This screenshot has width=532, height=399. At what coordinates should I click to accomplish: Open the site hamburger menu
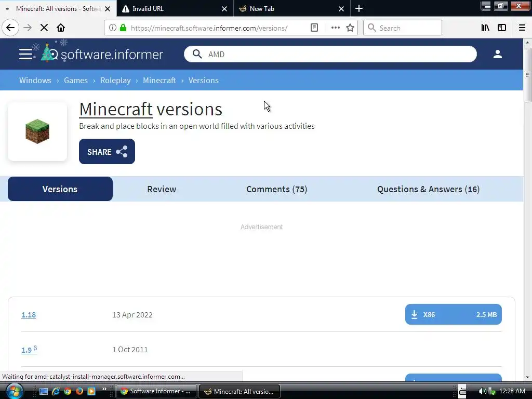click(26, 54)
